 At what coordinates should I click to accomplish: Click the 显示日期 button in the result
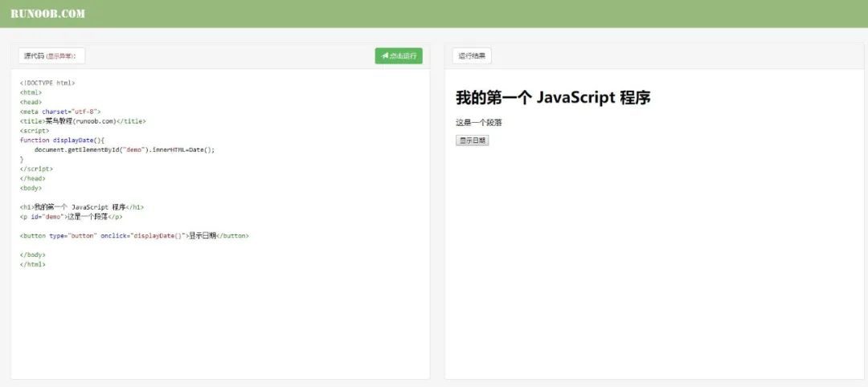click(x=472, y=141)
